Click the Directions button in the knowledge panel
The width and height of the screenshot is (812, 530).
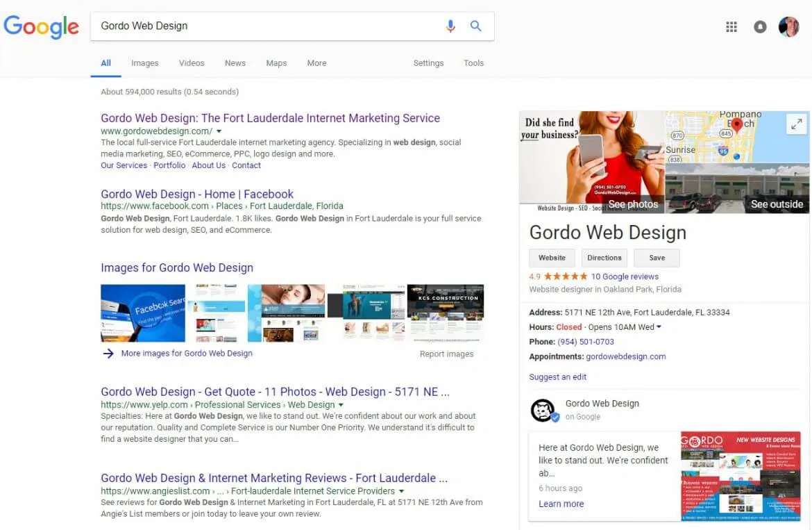click(604, 258)
